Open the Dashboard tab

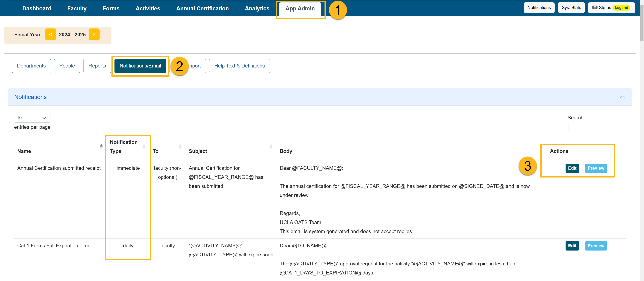(37, 9)
